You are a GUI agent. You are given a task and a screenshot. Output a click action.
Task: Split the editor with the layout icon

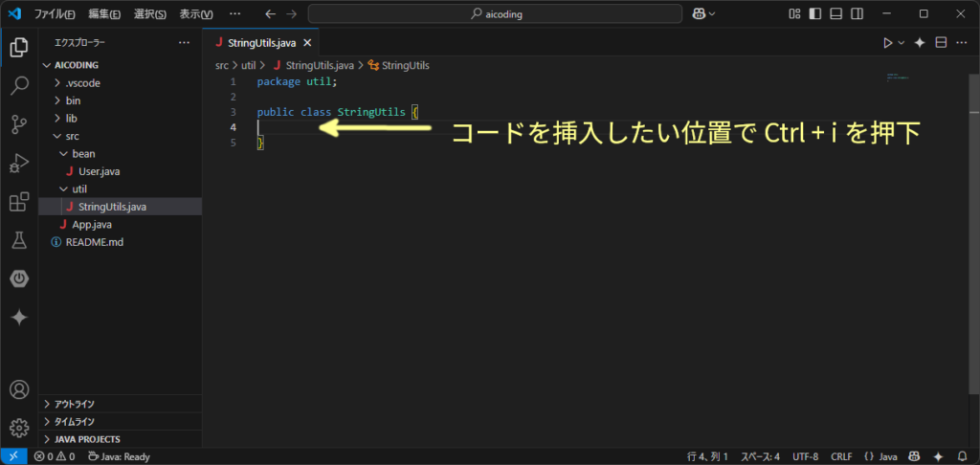941,42
